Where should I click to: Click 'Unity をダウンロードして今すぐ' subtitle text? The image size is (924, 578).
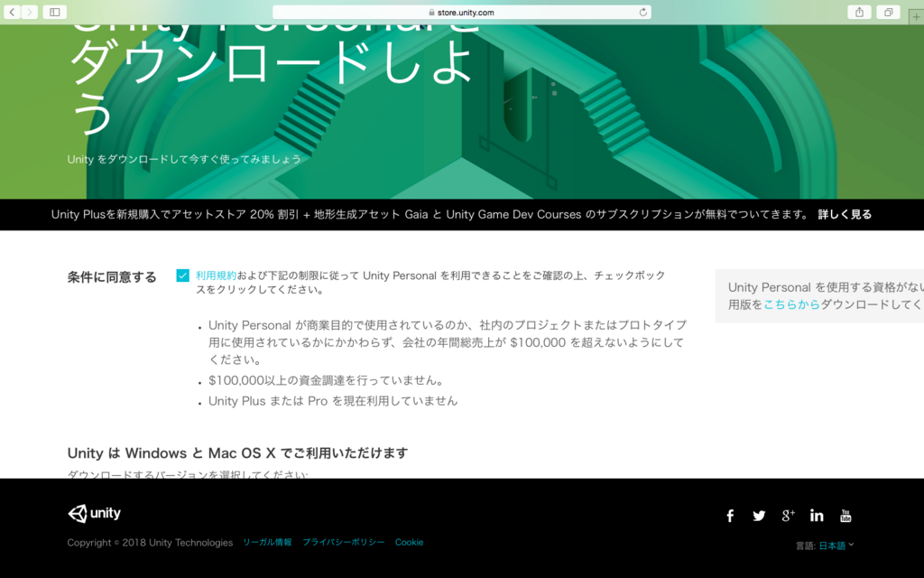click(x=184, y=159)
